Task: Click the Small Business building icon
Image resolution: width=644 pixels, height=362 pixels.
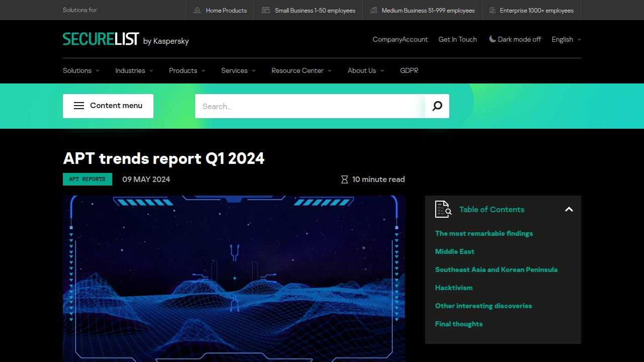Action: click(266, 10)
